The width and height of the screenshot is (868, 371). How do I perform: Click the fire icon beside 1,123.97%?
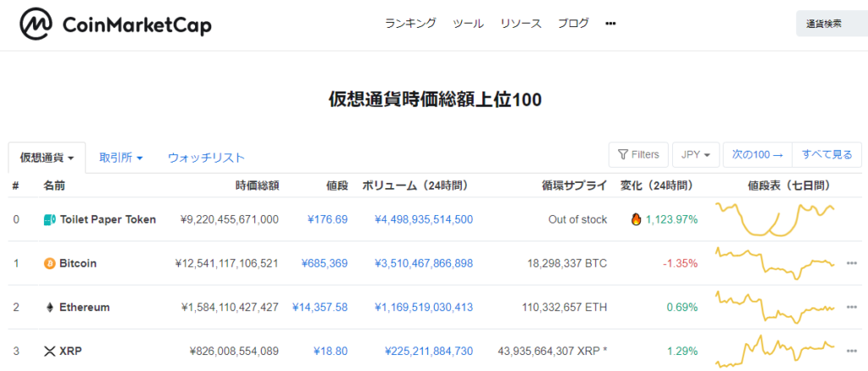[x=636, y=219]
